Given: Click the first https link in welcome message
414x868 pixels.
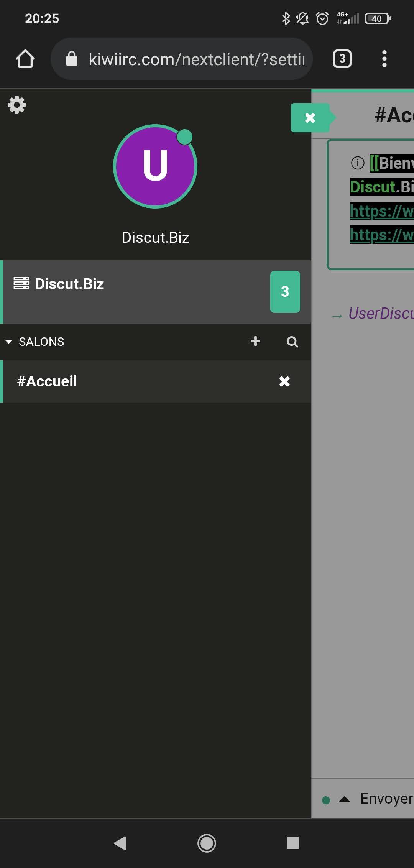Looking at the screenshot, I should click(x=382, y=211).
